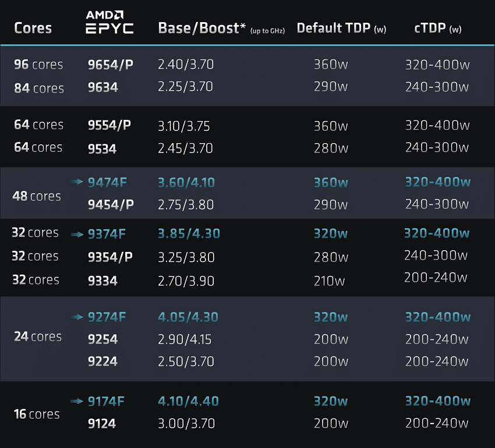Click "32 cores" in the 9334 row
The image size is (495, 448).
pos(36,280)
